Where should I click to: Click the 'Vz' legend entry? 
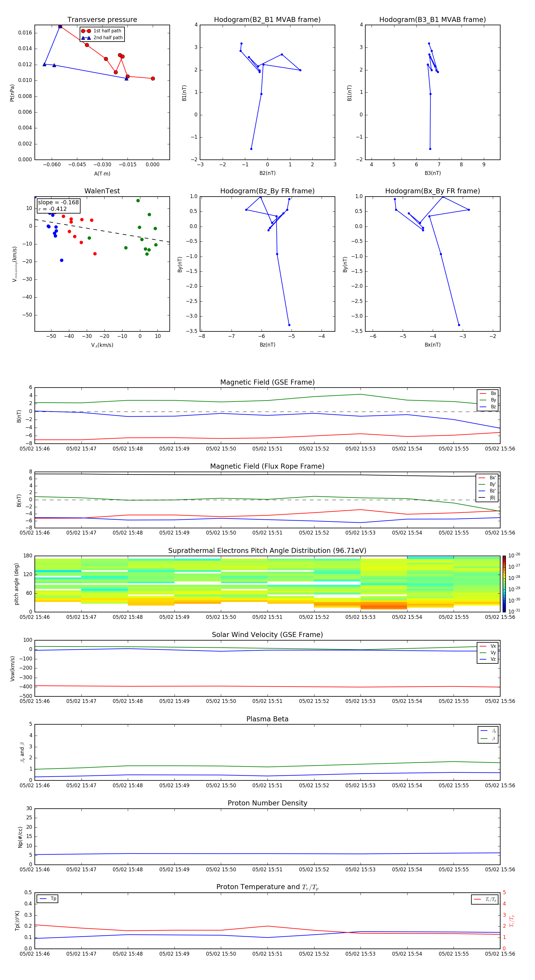(488, 659)
